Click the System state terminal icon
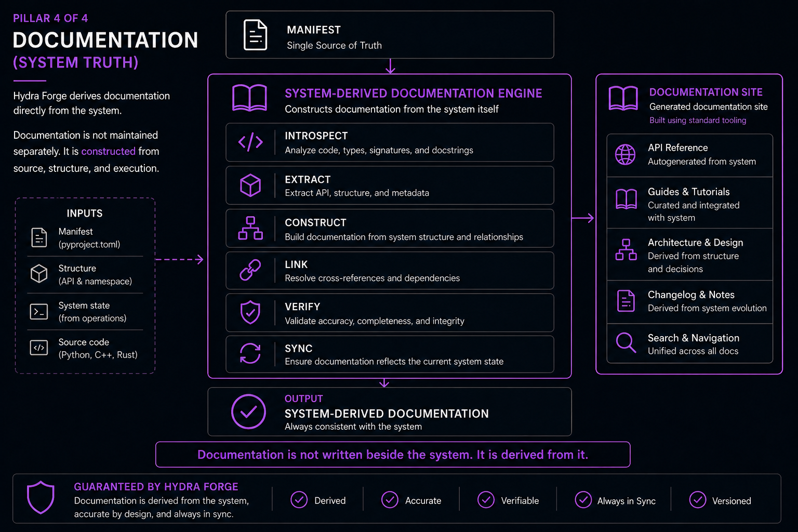The image size is (798, 532). [39, 312]
